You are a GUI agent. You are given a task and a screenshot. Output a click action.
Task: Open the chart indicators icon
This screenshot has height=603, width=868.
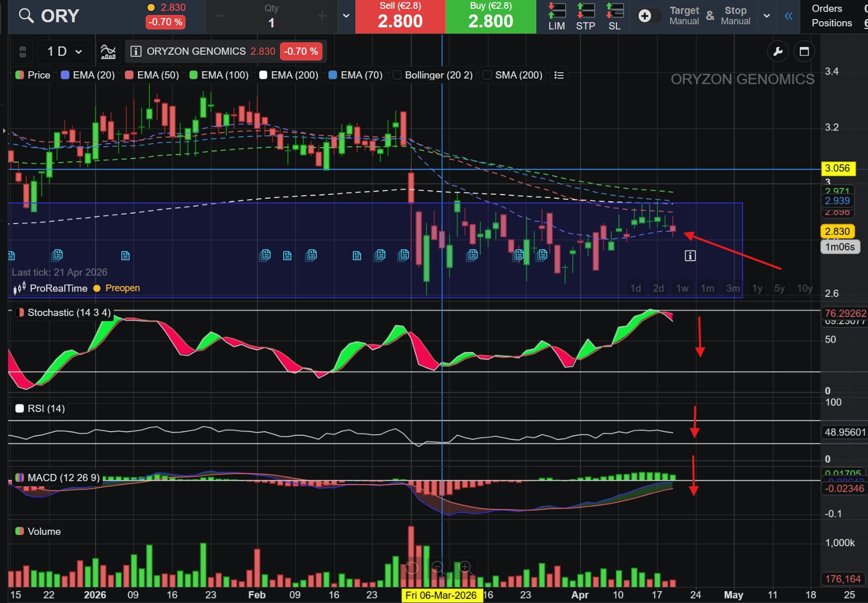tap(108, 52)
